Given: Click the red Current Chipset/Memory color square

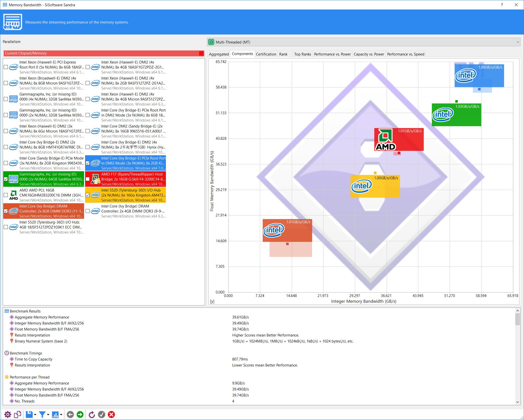Looking at the screenshot, I should click(201, 53).
